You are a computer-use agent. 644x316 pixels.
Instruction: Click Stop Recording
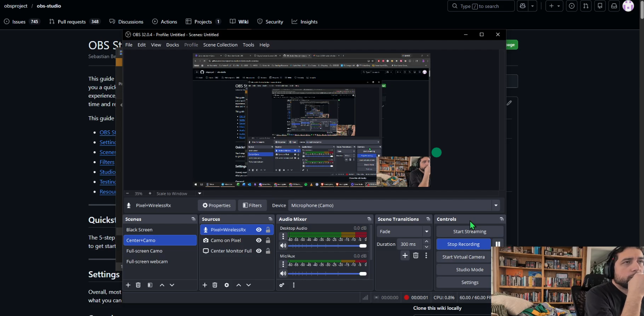pos(463,244)
